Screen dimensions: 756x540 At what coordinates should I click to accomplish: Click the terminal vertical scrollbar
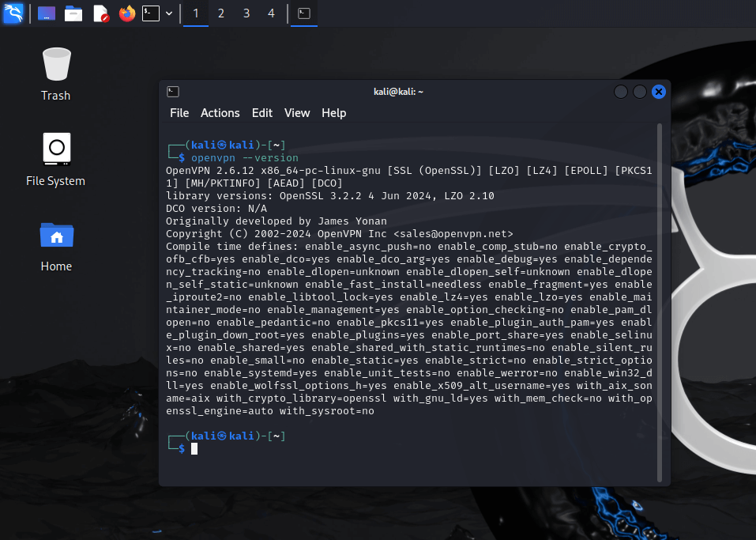coord(660,303)
